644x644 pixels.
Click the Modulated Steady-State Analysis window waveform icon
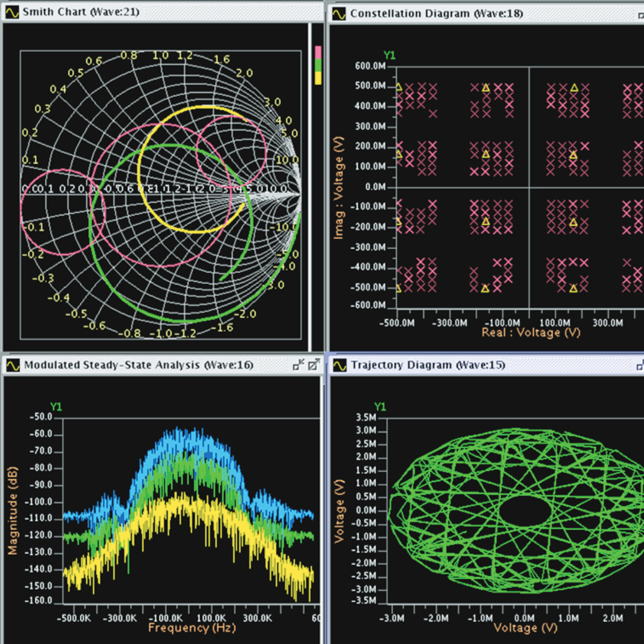[13, 366]
